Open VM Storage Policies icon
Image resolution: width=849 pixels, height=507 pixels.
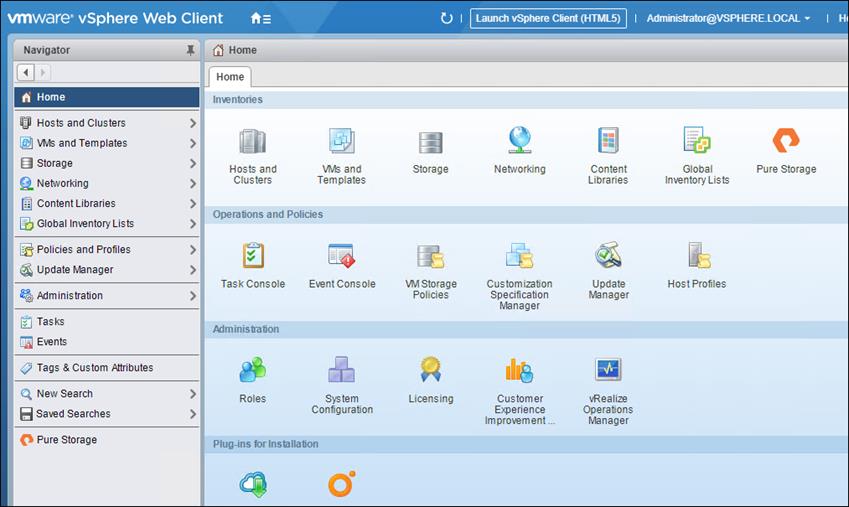tap(430, 256)
